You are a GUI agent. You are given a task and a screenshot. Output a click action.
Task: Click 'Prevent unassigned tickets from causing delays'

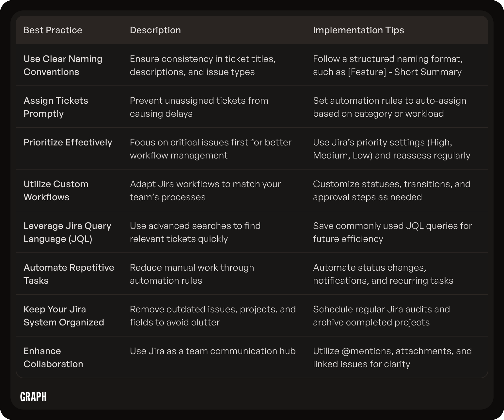(x=199, y=107)
